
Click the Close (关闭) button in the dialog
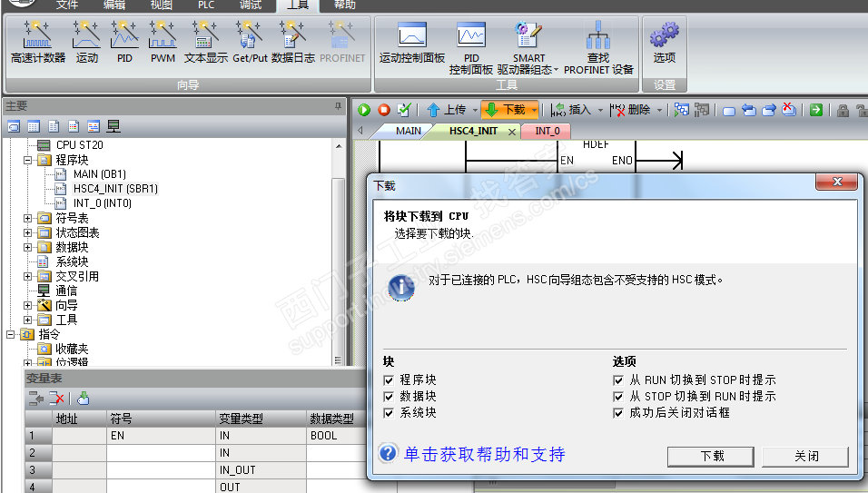(805, 457)
